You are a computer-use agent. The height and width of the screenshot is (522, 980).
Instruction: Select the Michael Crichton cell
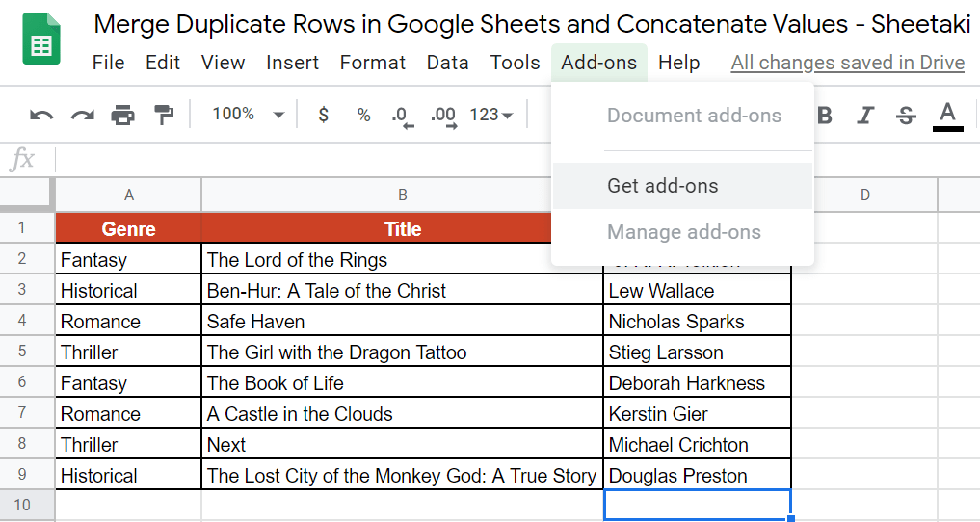pyautogui.click(x=698, y=444)
